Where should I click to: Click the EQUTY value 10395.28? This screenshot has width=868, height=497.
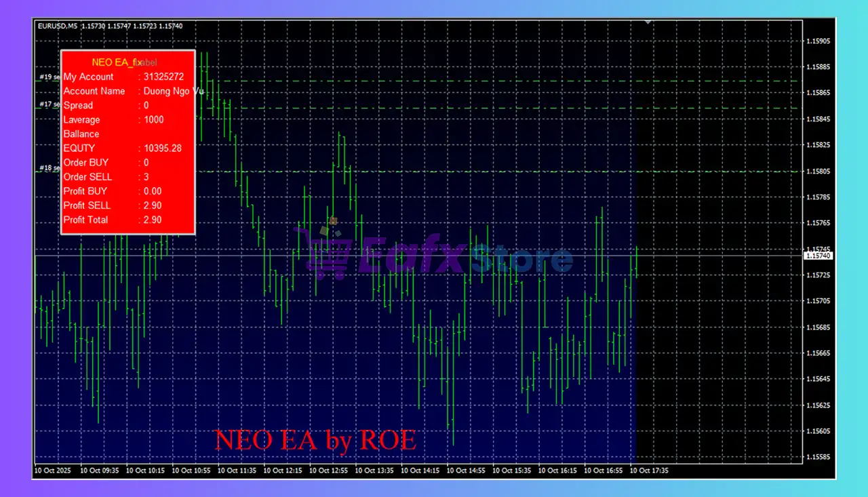tap(162, 148)
